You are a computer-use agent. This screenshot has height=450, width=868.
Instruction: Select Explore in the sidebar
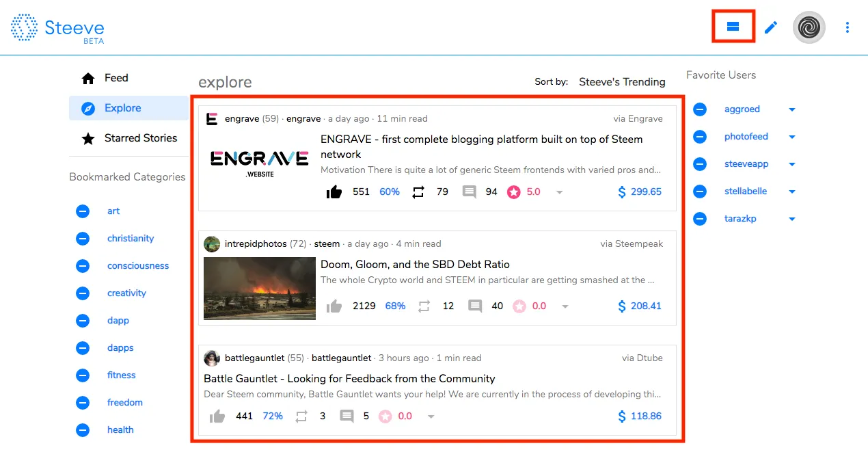128,108
